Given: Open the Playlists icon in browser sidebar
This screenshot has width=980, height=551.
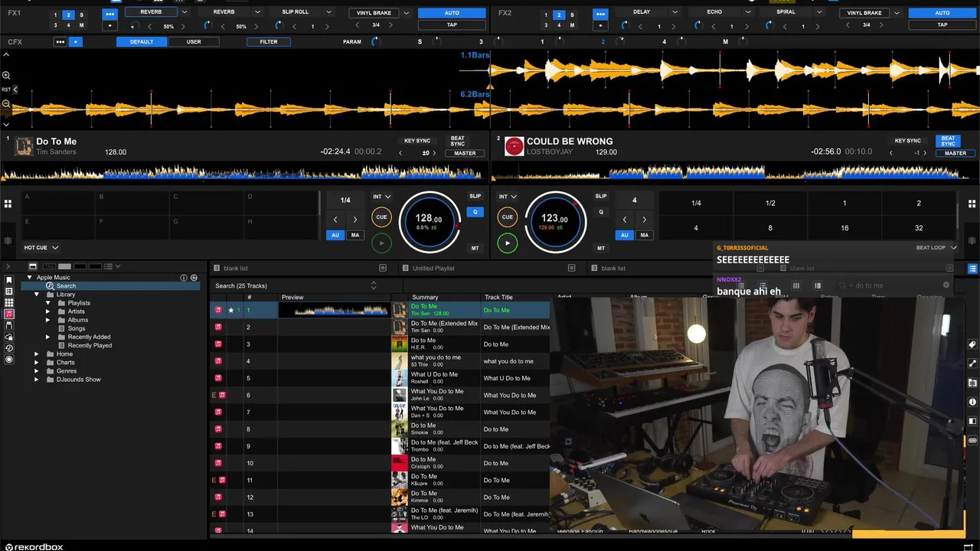Looking at the screenshot, I should [x=9, y=292].
